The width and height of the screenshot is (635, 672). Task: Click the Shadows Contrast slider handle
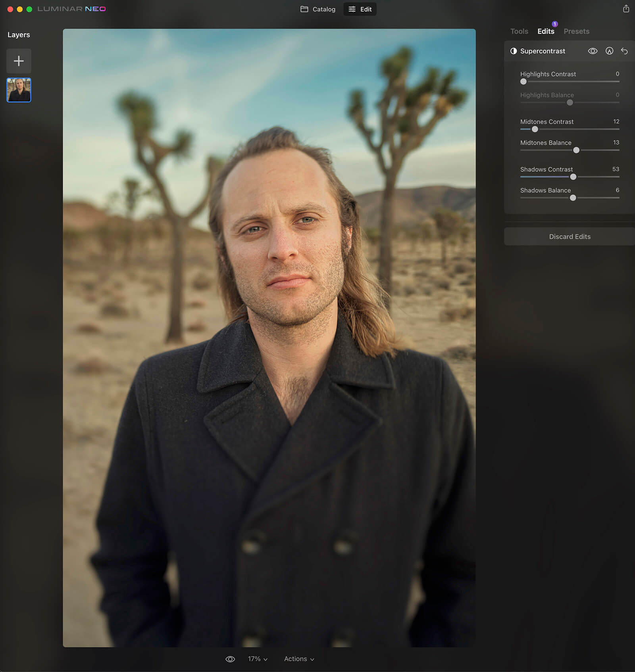[x=573, y=177]
